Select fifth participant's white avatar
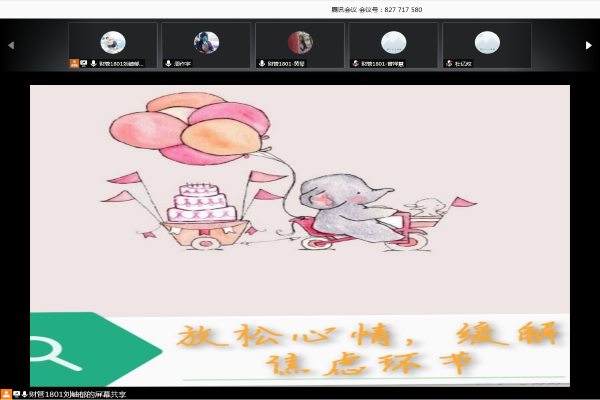The height and width of the screenshot is (400, 600). point(487,42)
